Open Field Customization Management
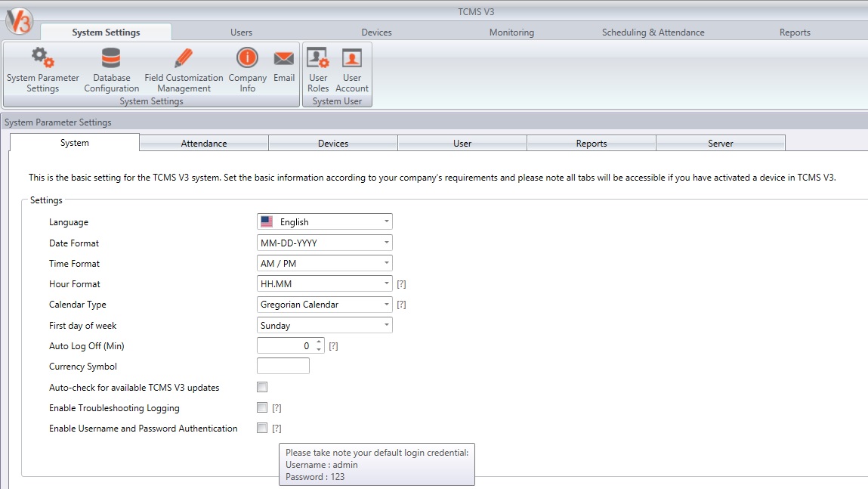Screen dimensions: 868x489 pyautogui.click(x=184, y=70)
